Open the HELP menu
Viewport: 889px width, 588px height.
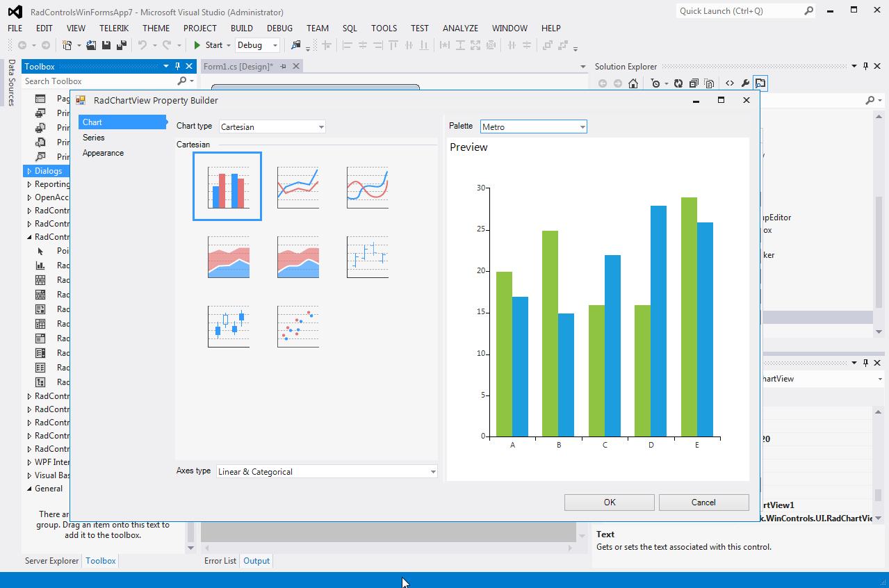[550, 28]
